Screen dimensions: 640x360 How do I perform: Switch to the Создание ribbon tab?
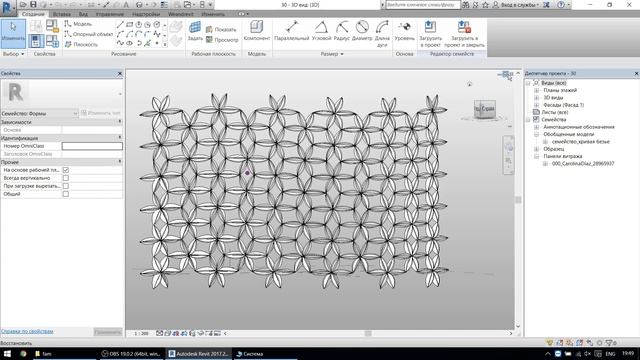click(x=33, y=14)
